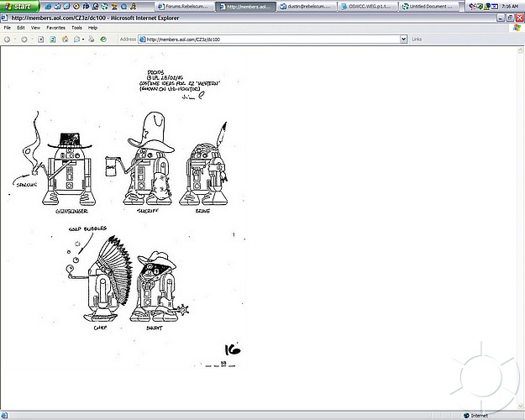525x420 pixels.
Task: Click the round disc Quick Launch icon
Action: pyautogui.click(x=76, y=7)
